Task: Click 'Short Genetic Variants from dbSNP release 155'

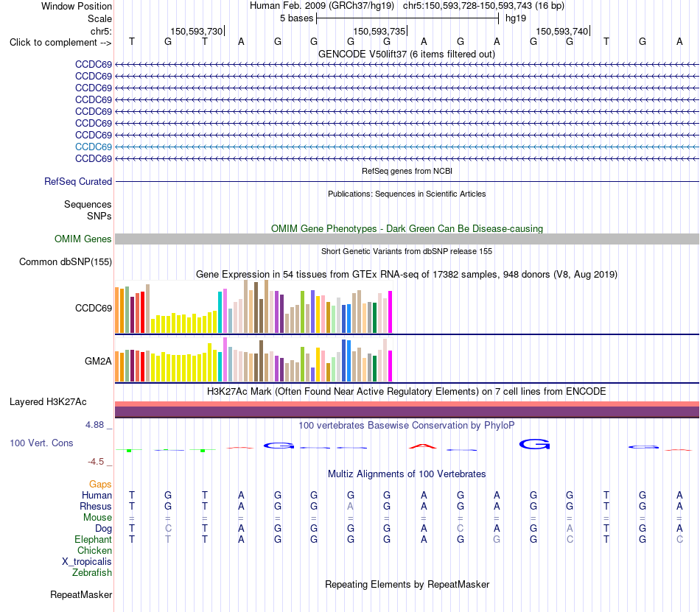Action: pos(407,251)
